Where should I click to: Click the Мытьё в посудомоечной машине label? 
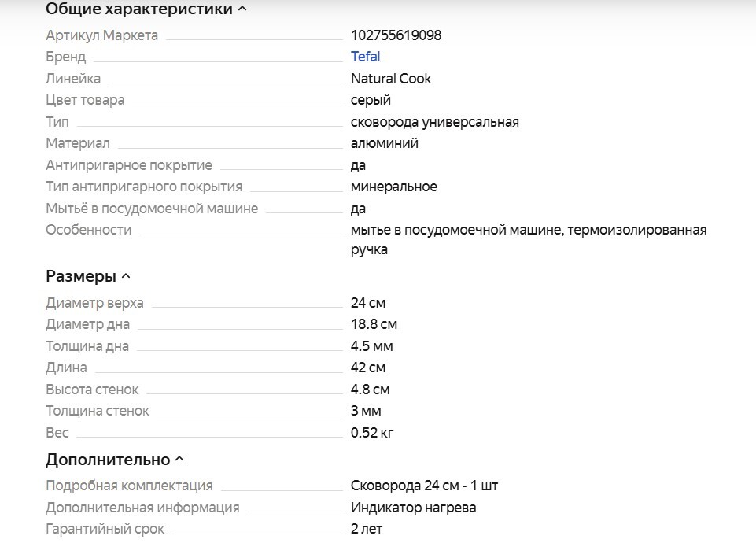coord(152,209)
